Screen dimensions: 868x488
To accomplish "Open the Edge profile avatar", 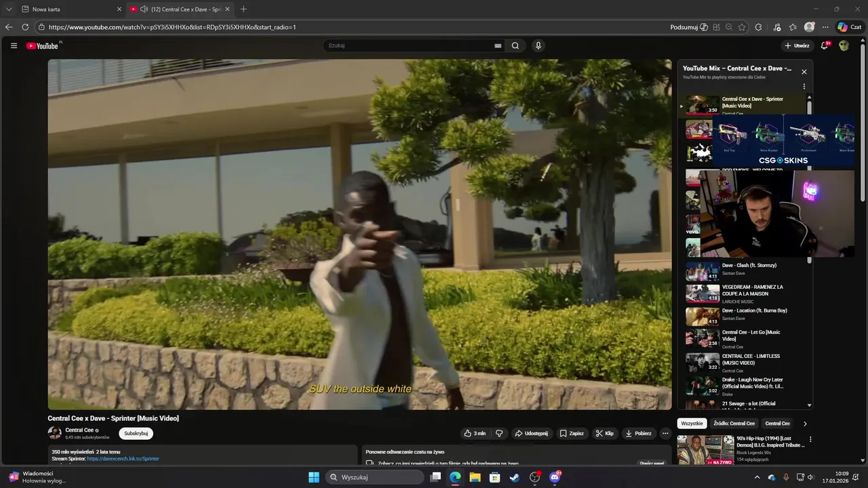I will (x=809, y=27).
